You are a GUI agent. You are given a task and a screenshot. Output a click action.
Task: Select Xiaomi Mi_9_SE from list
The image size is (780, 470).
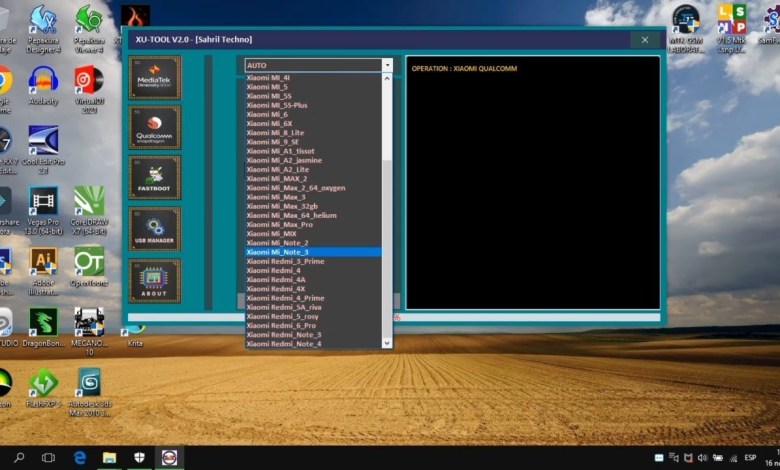(x=313, y=142)
